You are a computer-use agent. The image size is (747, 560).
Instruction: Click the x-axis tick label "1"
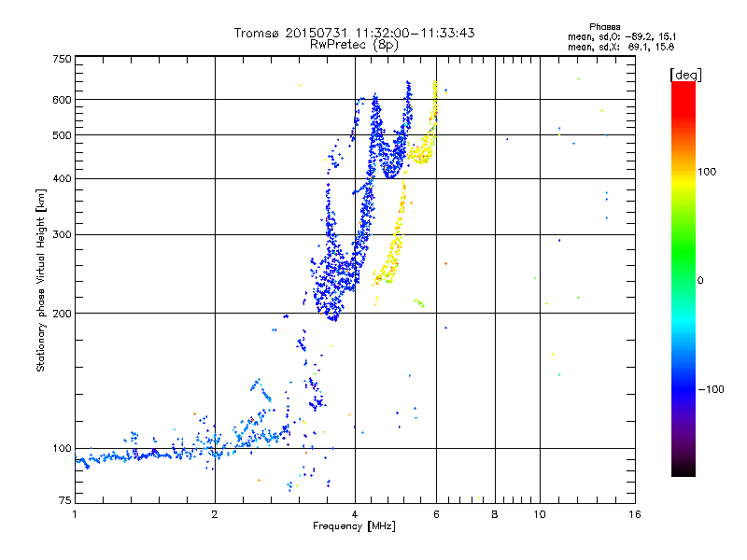tap(75, 514)
